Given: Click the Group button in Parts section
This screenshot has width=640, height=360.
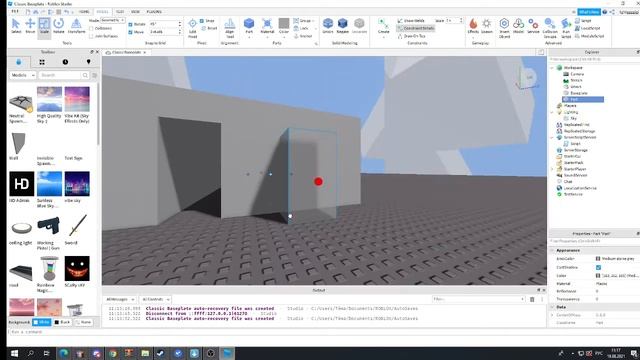Looking at the screenshot, I should pos(303,20).
